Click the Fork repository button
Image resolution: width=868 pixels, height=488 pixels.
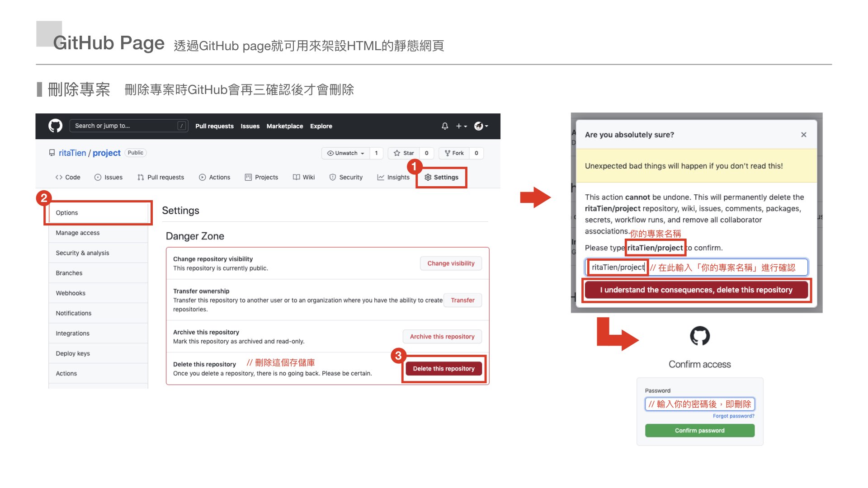coord(454,153)
